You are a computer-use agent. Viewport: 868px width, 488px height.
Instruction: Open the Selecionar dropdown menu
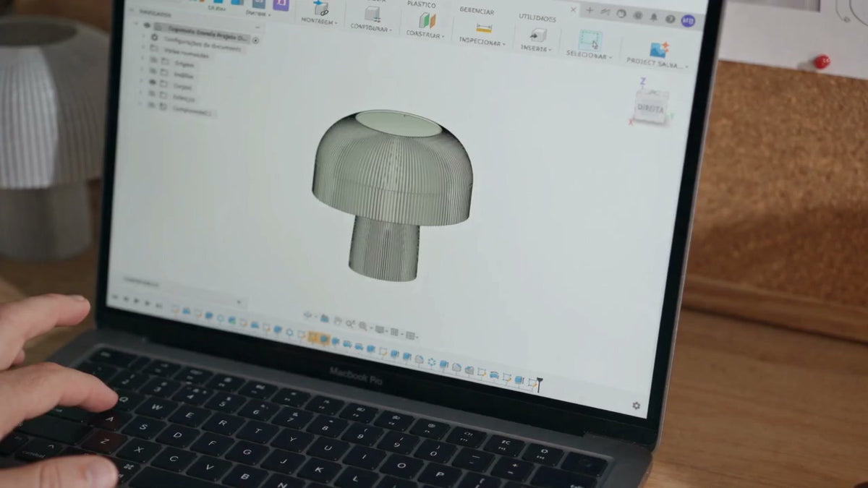(590, 56)
